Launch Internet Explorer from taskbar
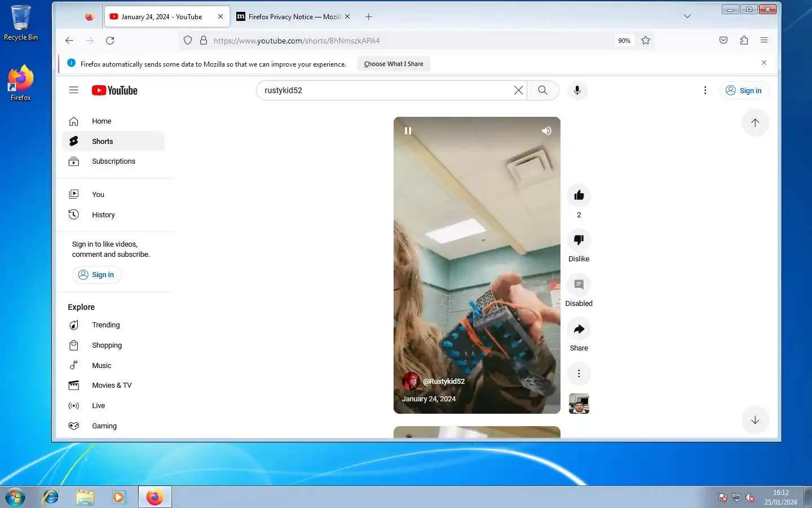The width and height of the screenshot is (812, 508). (51, 497)
